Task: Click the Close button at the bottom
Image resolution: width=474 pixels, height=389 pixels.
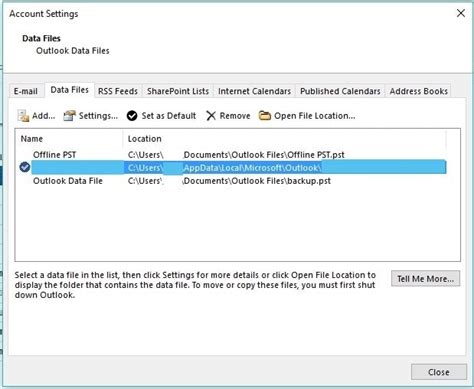Action: tap(439, 372)
